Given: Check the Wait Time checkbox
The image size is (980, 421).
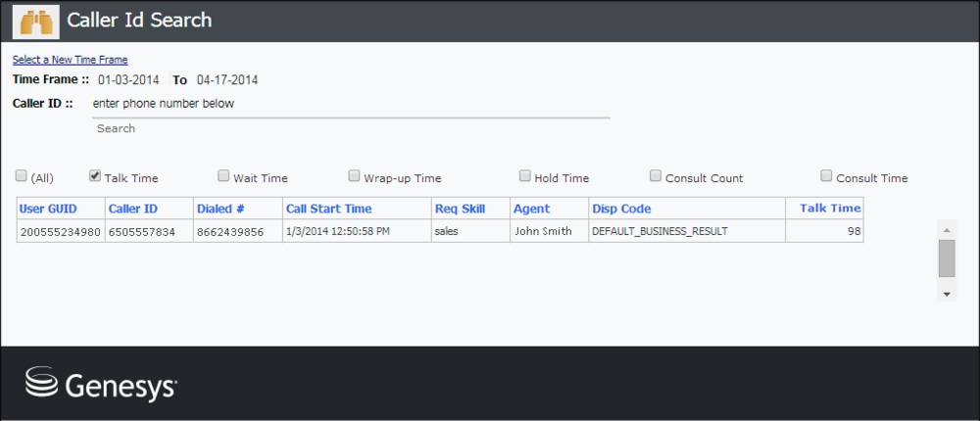Looking at the screenshot, I should point(223,176).
